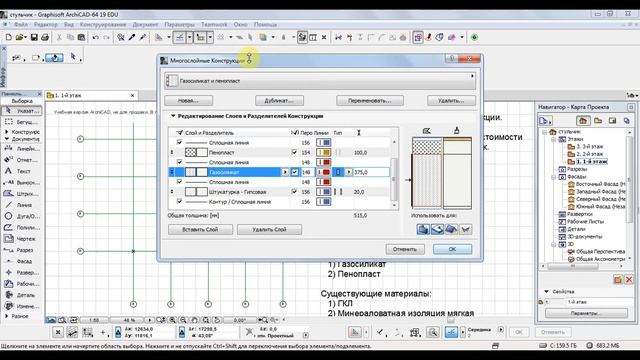640x360 pixels.
Task: Toggle Use for roofs icon in composites dialog
Action: 451,229
